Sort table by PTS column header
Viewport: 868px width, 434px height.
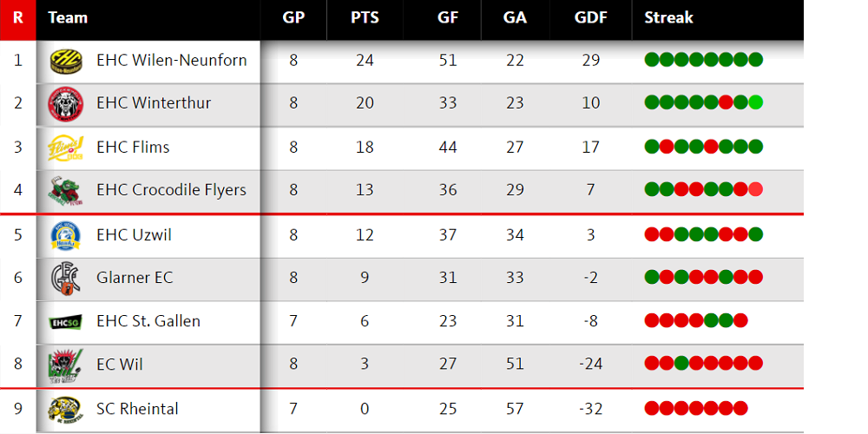[365, 17]
